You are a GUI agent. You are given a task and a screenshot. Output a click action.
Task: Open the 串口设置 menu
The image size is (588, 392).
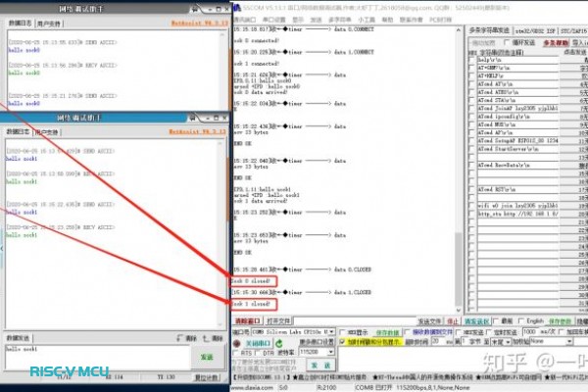273,20
